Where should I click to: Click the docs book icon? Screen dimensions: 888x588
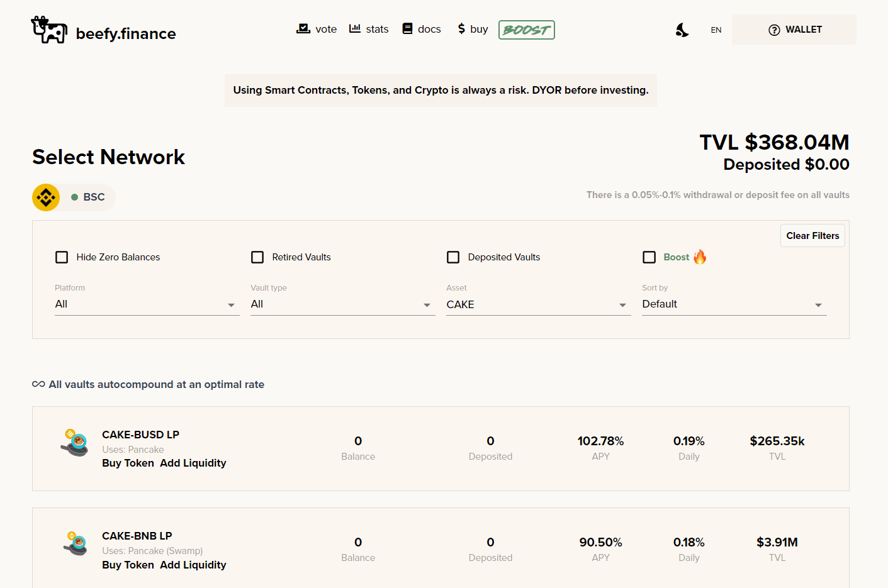(x=407, y=28)
